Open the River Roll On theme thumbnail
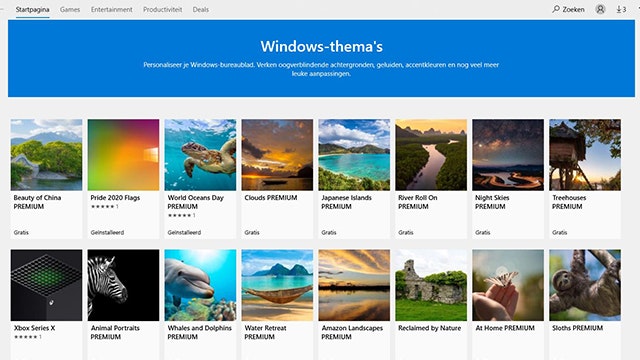This screenshot has width=640, height=360. pyautogui.click(x=431, y=155)
